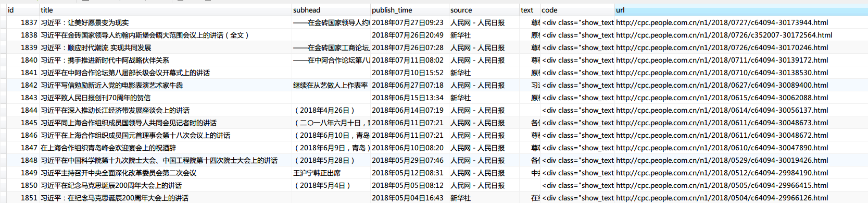Image resolution: width=868 pixels, height=203 pixels.
Task: Click publish_time '2018年05月04日16:43'
Action: click(408, 198)
